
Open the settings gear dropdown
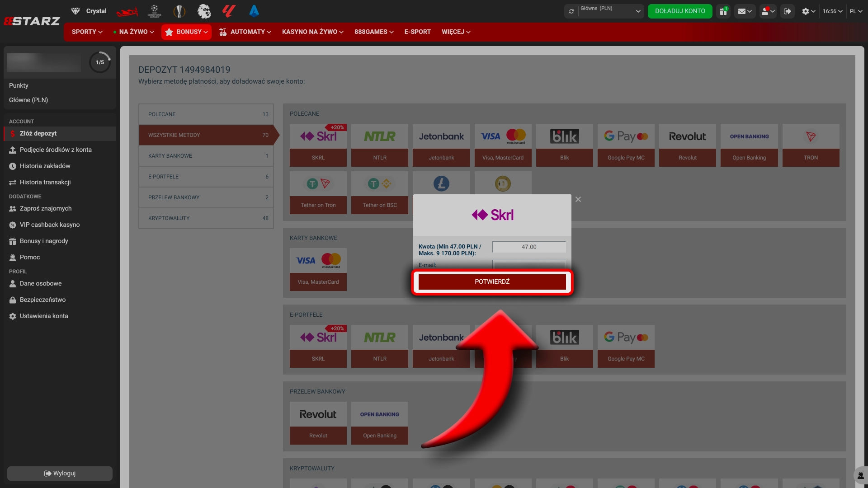pyautogui.click(x=808, y=11)
